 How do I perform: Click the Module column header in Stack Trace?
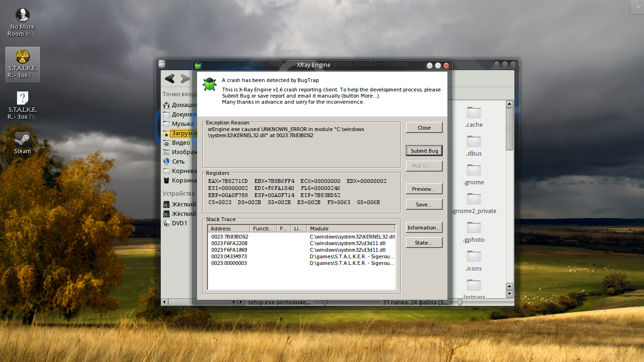pyautogui.click(x=351, y=229)
